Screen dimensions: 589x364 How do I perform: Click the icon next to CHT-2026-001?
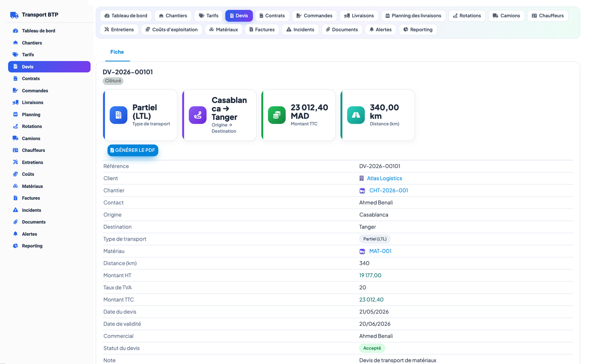click(362, 191)
